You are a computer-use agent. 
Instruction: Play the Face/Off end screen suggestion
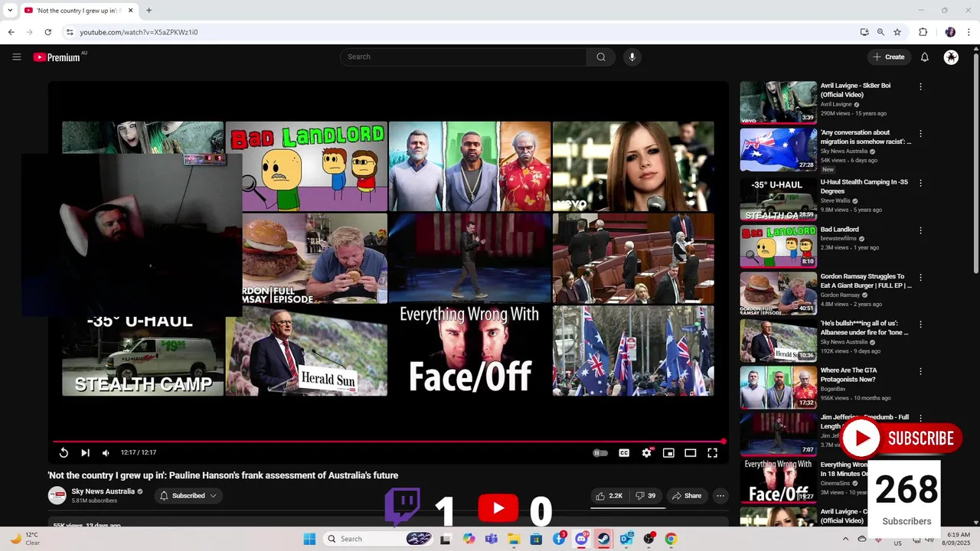(x=469, y=350)
